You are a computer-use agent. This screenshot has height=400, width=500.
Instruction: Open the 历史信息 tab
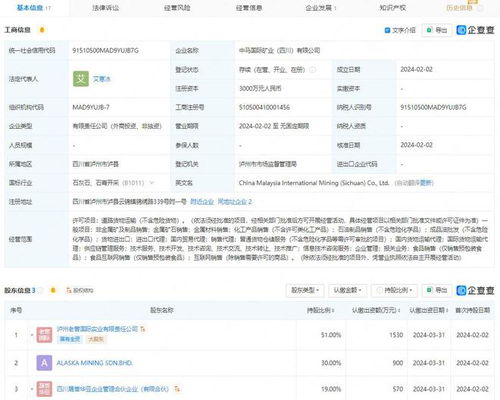click(459, 8)
